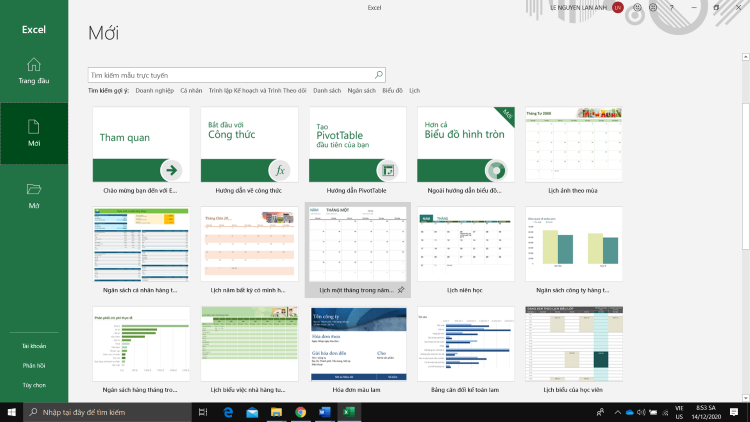This screenshot has height=422, width=750.
Task: Click the OneDrive cloud tray icon
Action: coord(629,412)
